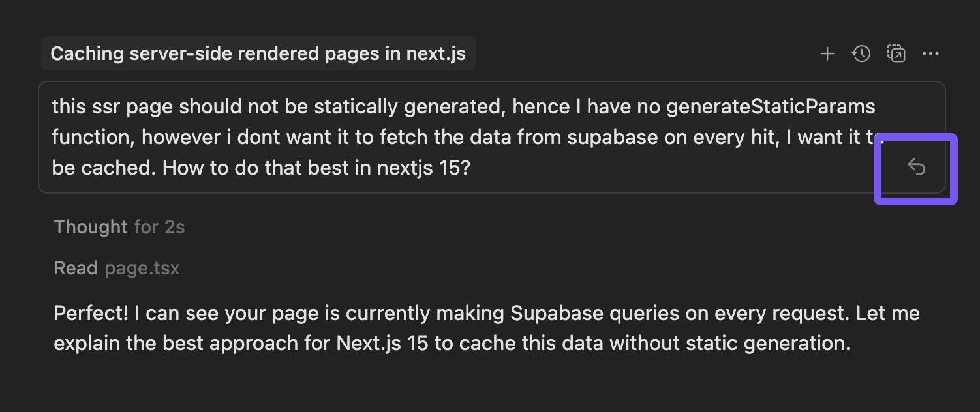Click the open chat in editor icon
This screenshot has height=412, width=980.
[896, 53]
